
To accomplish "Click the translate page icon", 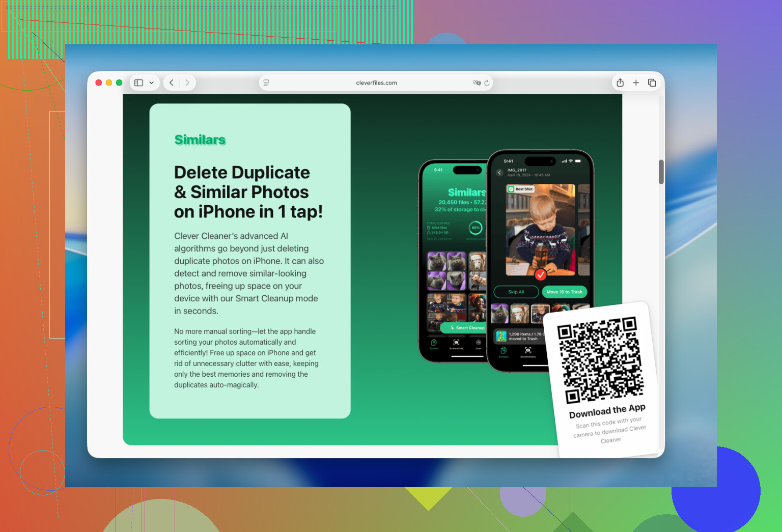I will tap(477, 82).
